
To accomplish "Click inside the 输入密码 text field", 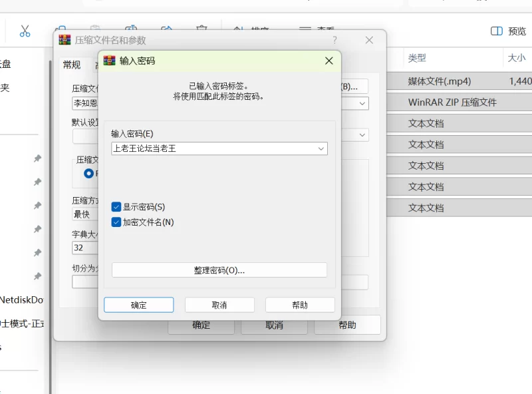I will (x=213, y=149).
